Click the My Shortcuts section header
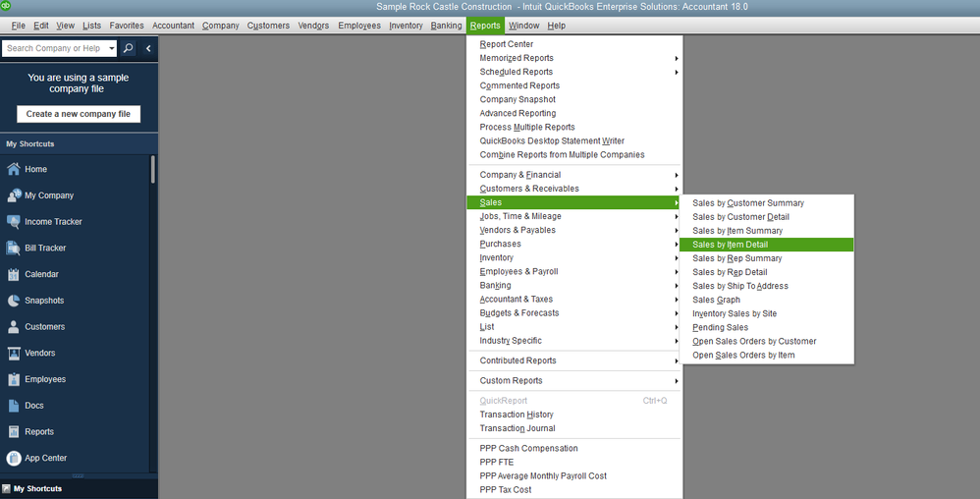This screenshot has width=980, height=499. [79, 143]
